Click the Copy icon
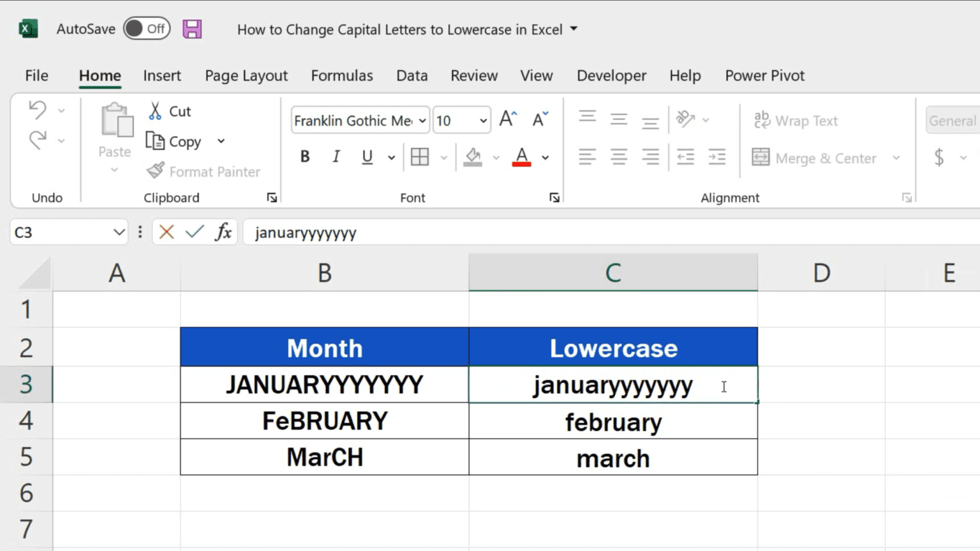 (156, 141)
